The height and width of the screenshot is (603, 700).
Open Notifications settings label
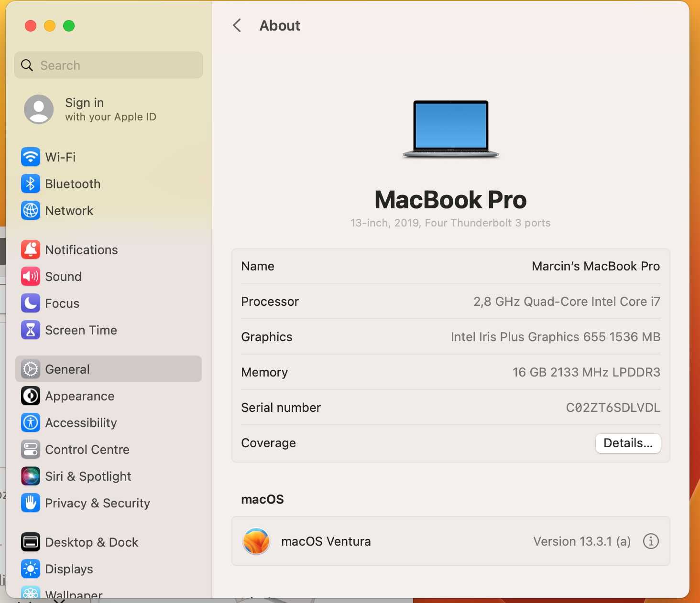81,250
